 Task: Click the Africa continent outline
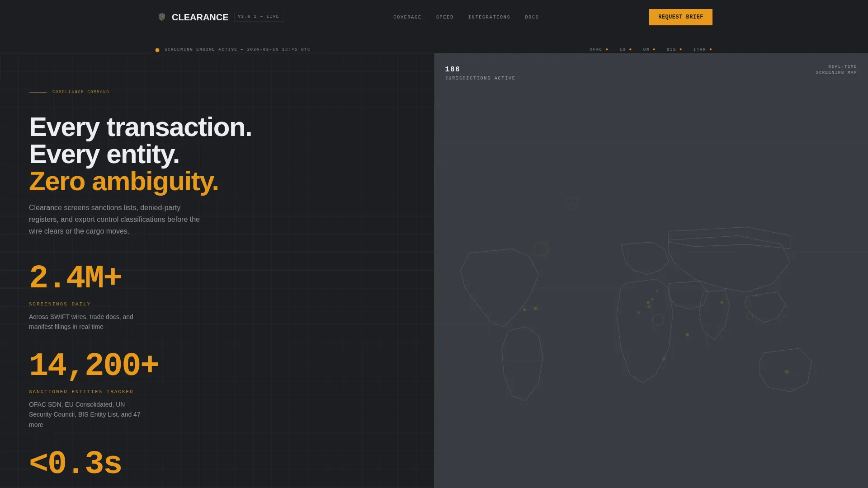pos(644,331)
